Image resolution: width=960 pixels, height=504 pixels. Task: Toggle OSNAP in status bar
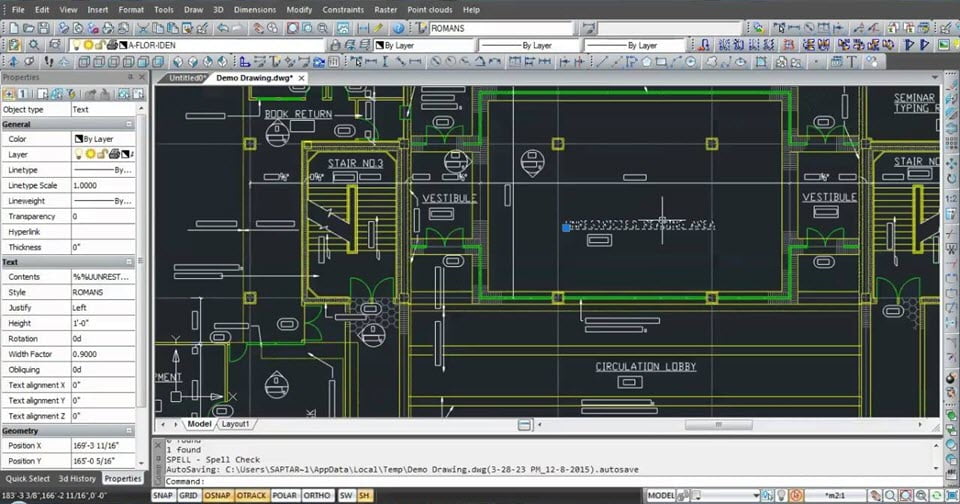tap(217, 495)
